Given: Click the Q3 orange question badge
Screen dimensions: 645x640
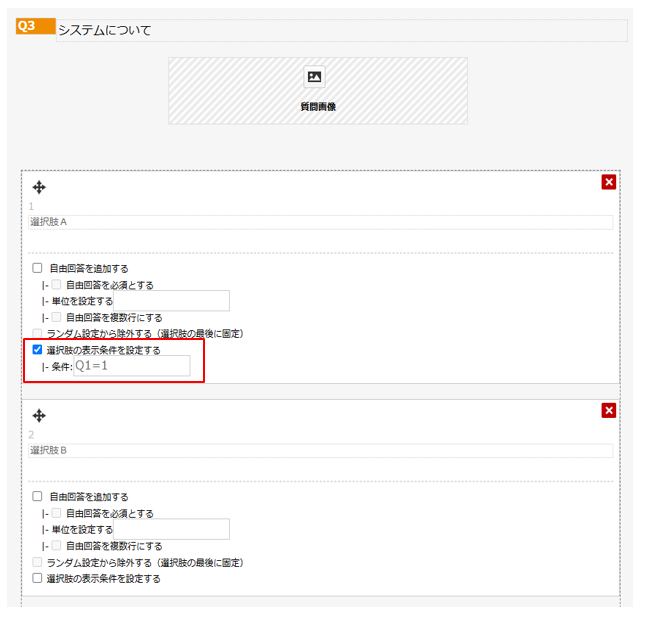Looking at the screenshot, I should click(x=36, y=26).
